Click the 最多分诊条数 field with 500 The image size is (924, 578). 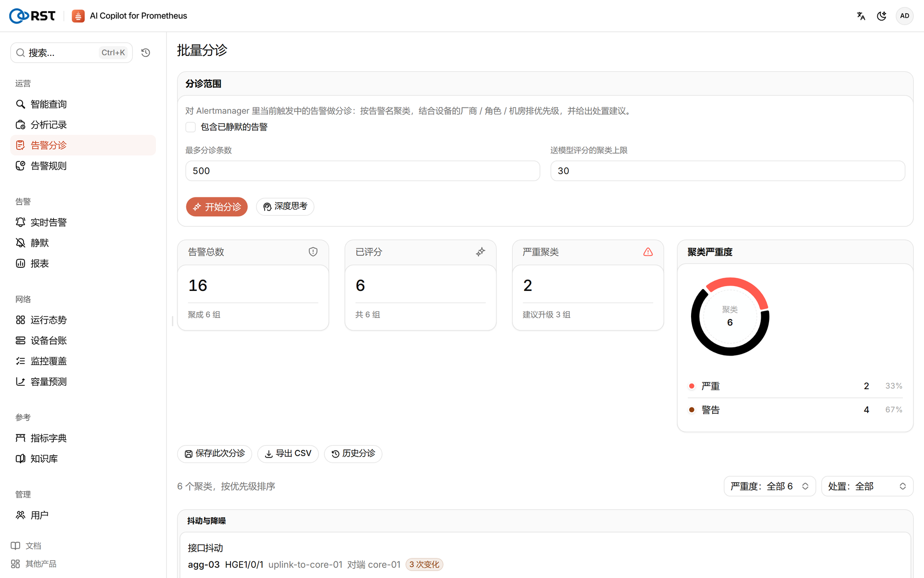coord(362,171)
